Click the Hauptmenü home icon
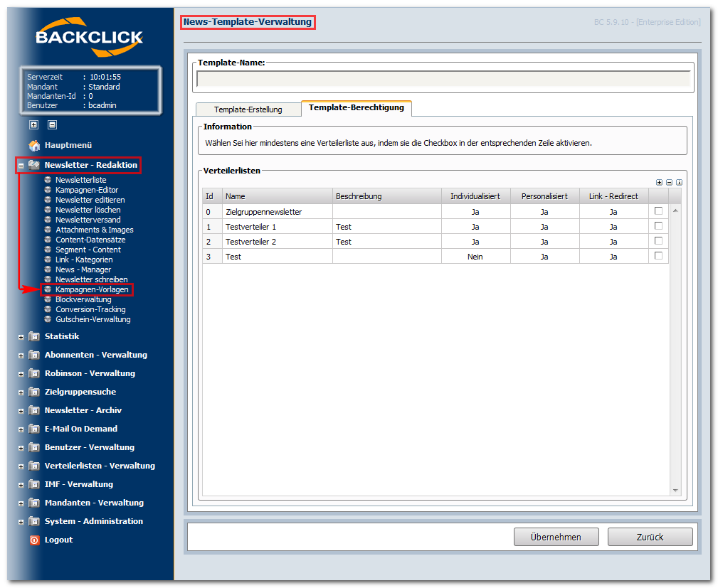Screen dimensions: 718x588 [34, 145]
